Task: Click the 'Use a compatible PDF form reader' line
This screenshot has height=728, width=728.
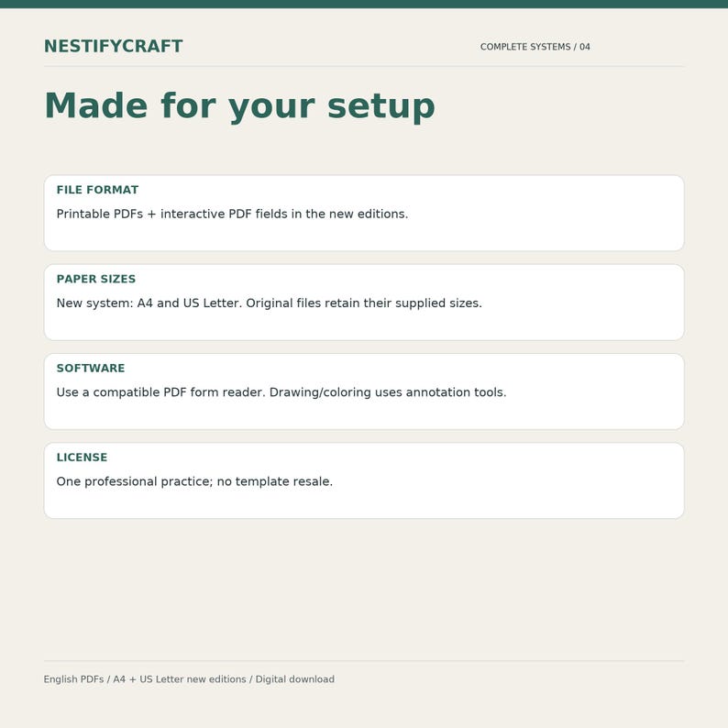Action: pyautogui.click(x=281, y=392)
